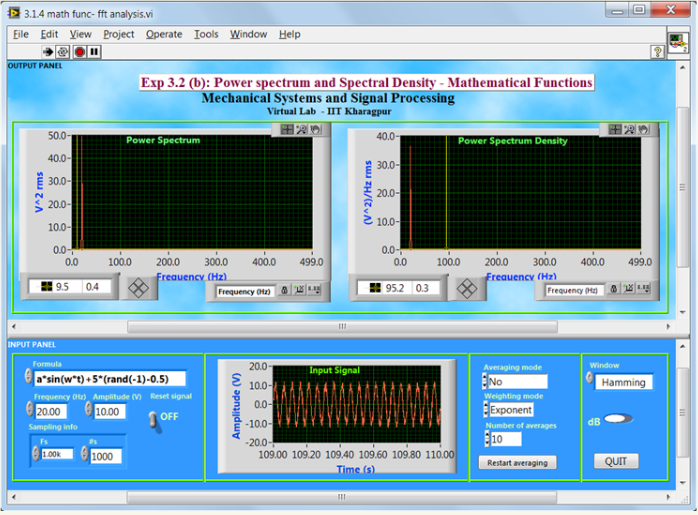Viewport: 698px width, 515px height.
Task: Click the cursor position value 9.5
Action: [62, 287]
